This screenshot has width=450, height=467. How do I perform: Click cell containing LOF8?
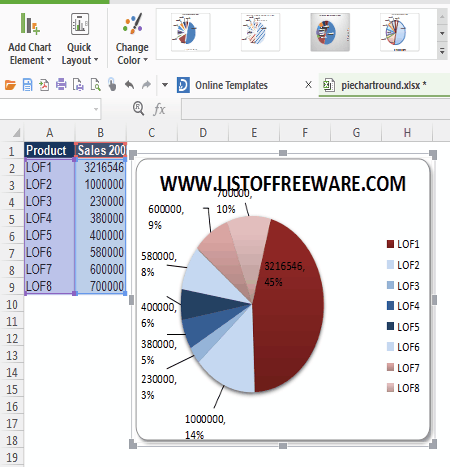click(x=49, y=286)
